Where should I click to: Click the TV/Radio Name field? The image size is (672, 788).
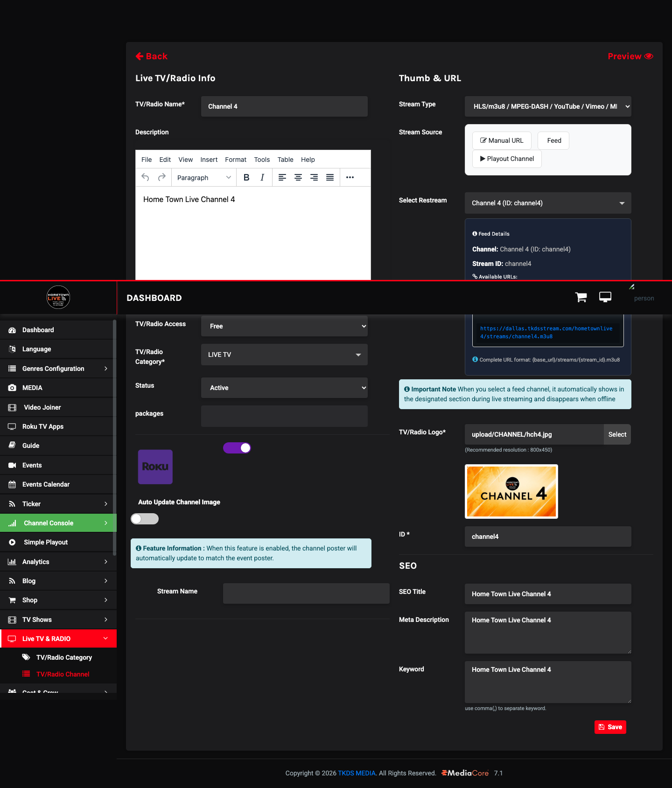point(284,106)
